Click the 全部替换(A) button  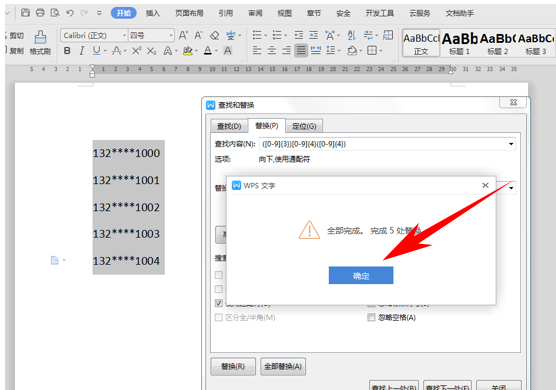click(283, 366)
